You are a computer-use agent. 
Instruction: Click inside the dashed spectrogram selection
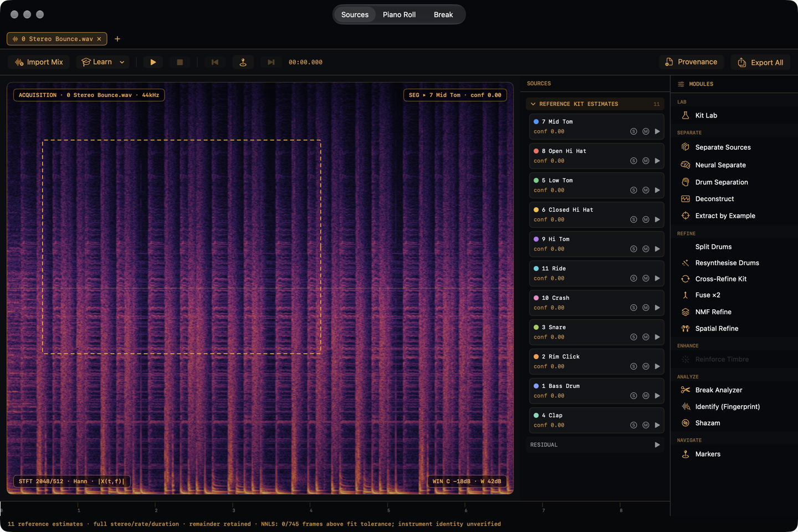pyautogui.click(x=182, y=247)
